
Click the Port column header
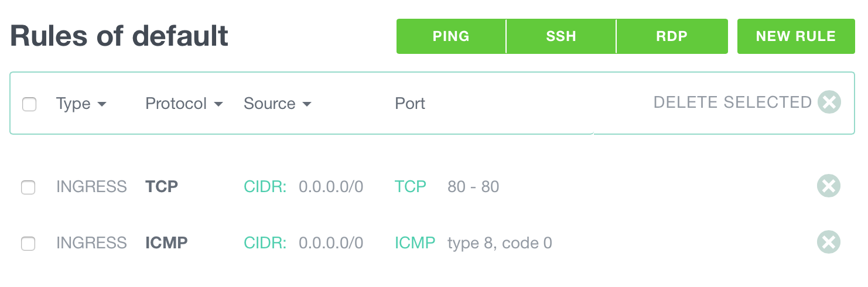click(410, 104)
